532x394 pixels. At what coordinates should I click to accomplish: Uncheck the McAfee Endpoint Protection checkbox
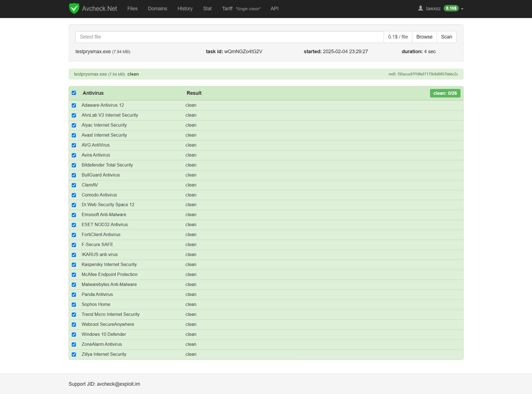(74, 275)
